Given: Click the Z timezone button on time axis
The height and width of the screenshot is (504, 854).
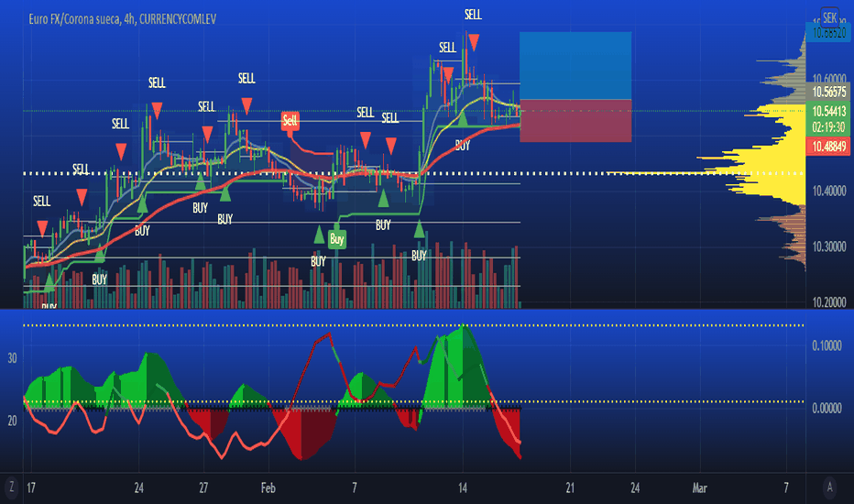Looking at the screenshot, I should 11,488.
